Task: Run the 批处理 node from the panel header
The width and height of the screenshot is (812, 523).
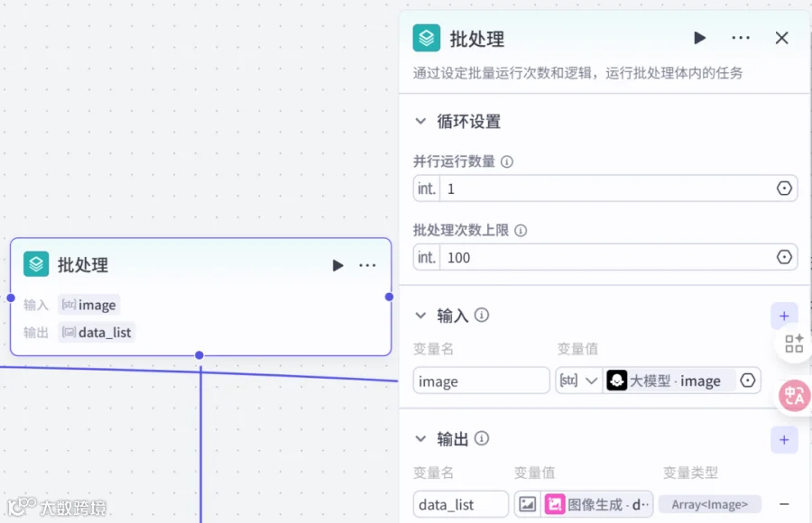Action: pos(699,38)
